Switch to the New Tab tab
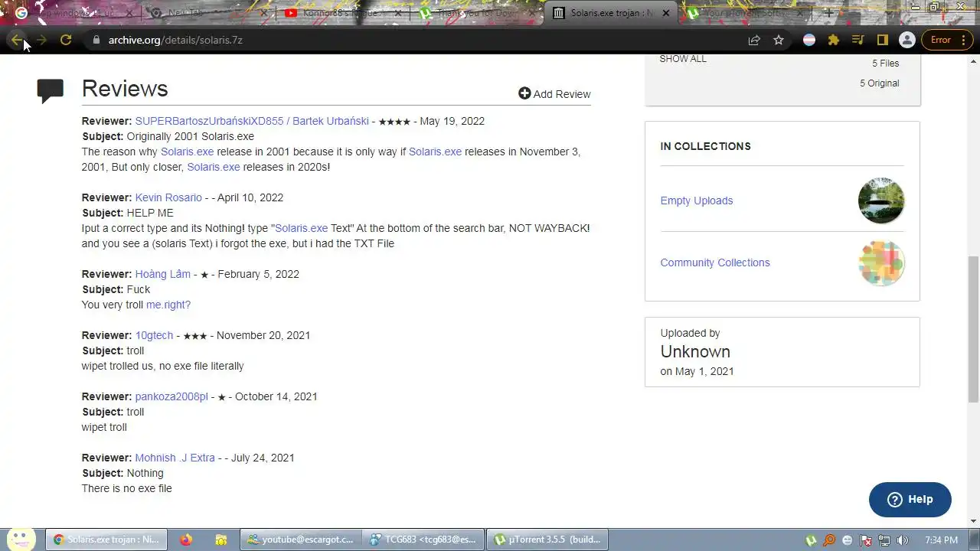980x551 pixels. [208, 13]
